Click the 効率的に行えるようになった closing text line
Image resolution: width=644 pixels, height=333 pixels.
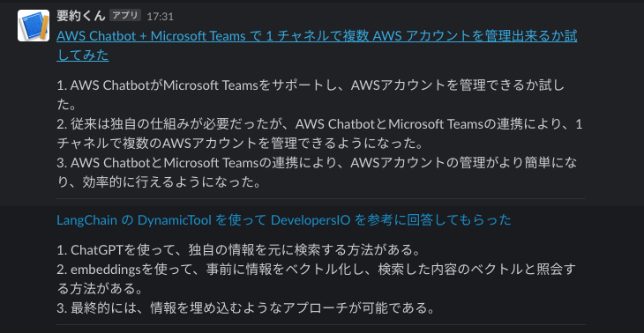(159, 181)
